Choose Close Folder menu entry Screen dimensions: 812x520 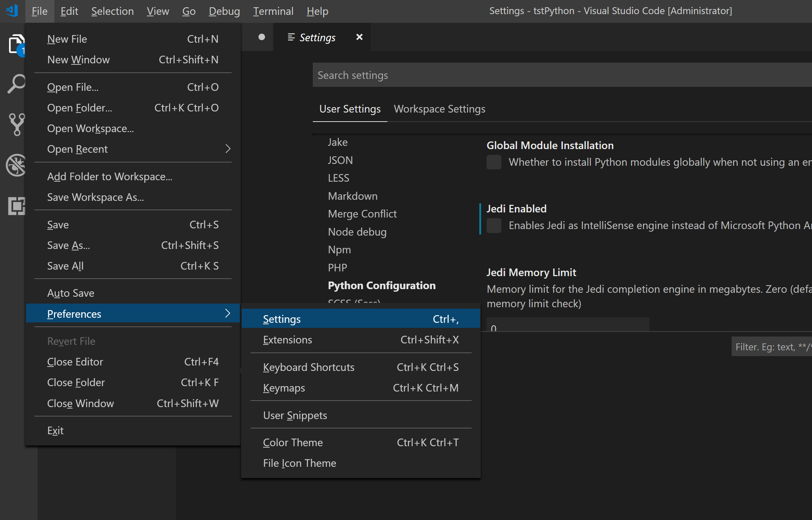coord(133,382)
